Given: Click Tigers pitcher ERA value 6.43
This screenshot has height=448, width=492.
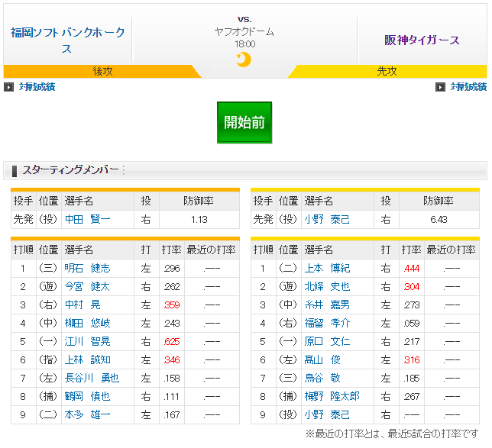Looking at the screenshot, I should (439, 220).
